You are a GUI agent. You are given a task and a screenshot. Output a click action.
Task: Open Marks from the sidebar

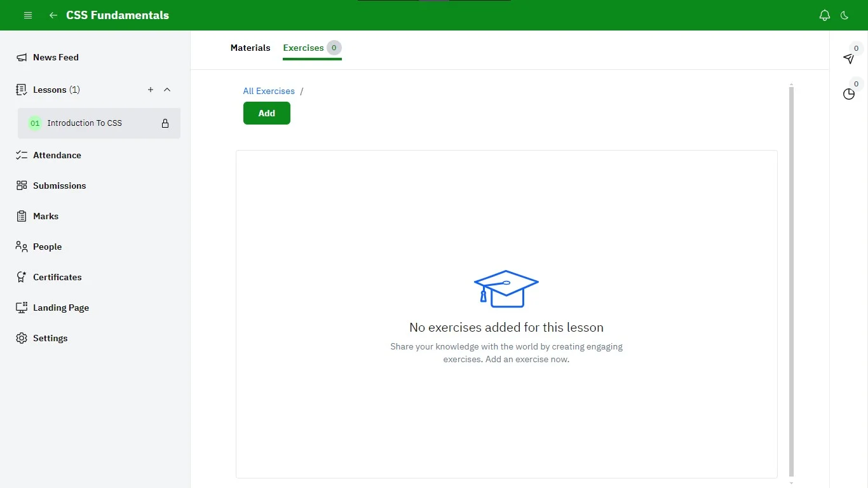point(46,216)
